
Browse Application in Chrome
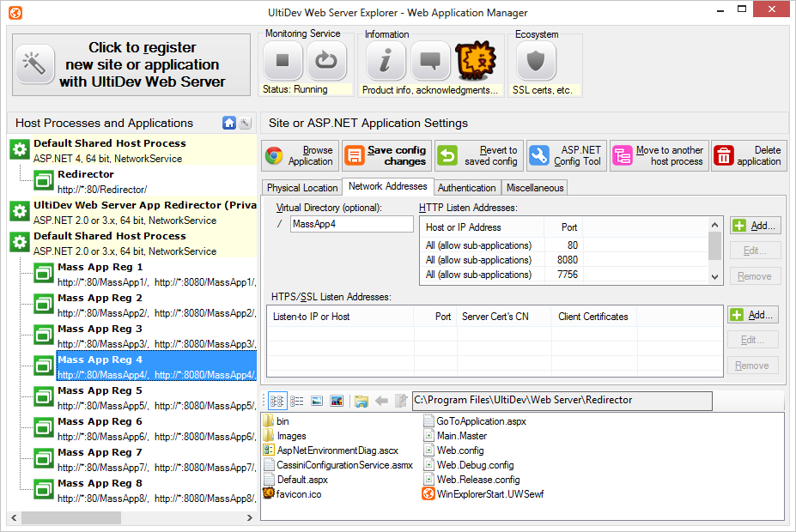pos(300,155)
